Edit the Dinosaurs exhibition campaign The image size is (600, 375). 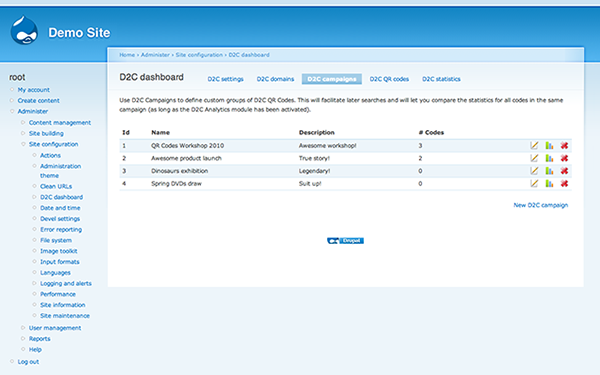tap(534, 171)
